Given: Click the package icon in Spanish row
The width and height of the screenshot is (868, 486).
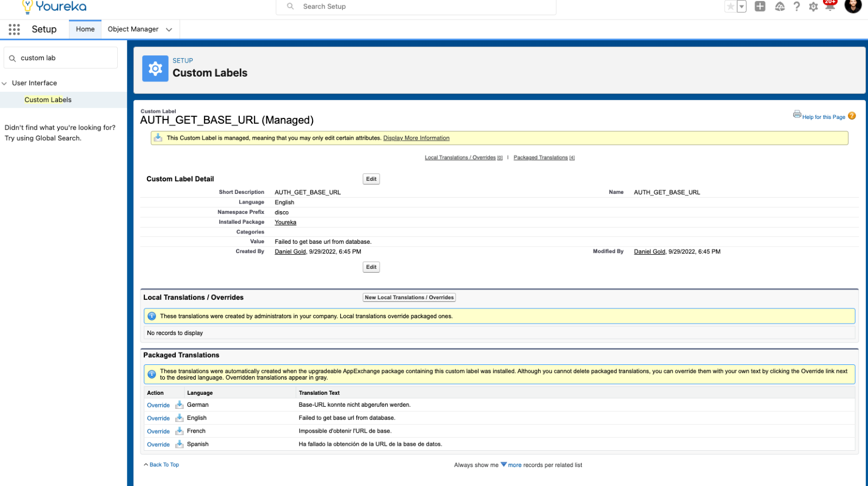Looking at the screenshot, I should (179, 444).
